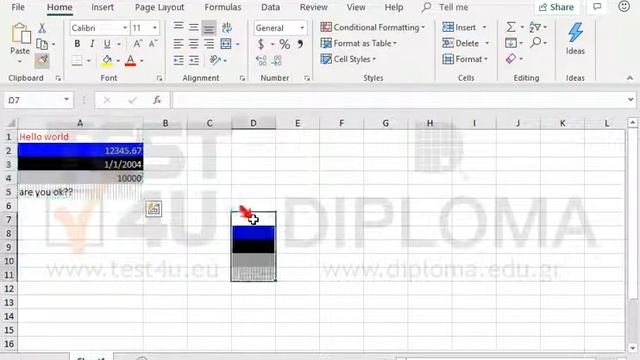
Task: Open Find & Select magnifier
Action: 536,42
